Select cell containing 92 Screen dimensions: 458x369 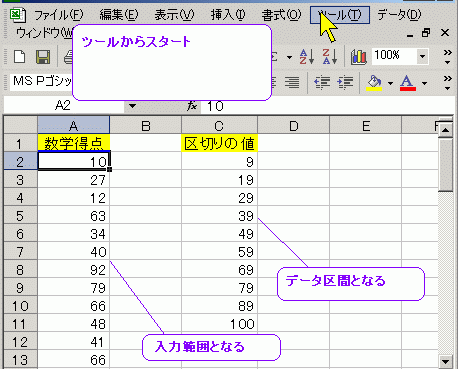(x=73, y=270)
